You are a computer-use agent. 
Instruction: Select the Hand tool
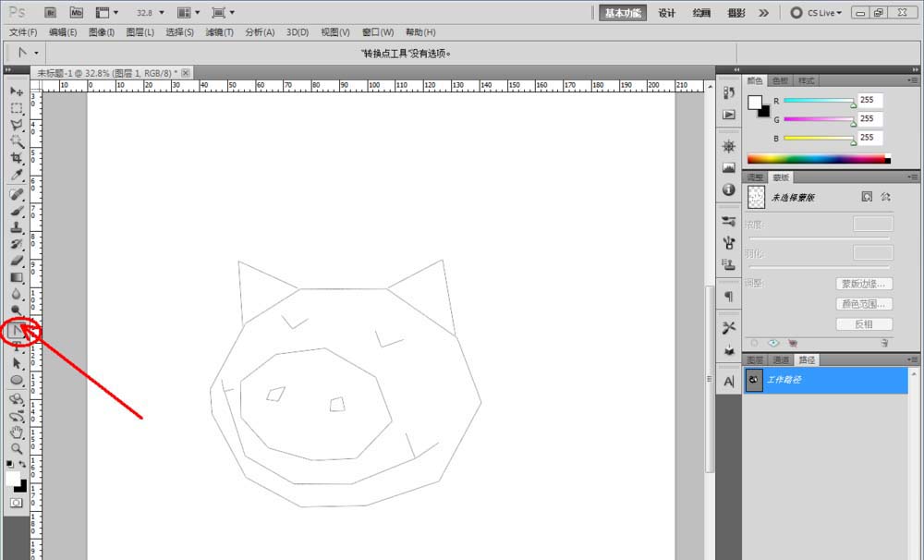tap(17, 432)
